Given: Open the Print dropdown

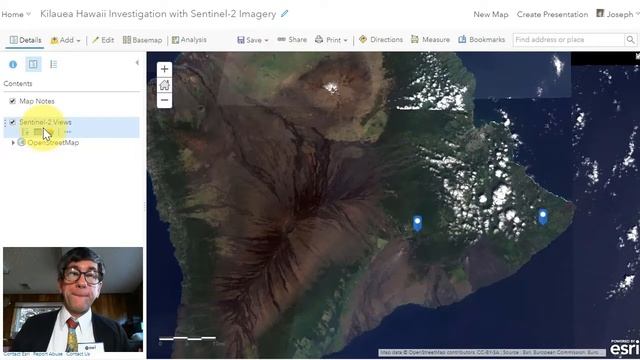Looking at the screenshot, I should tap(331, 40).
